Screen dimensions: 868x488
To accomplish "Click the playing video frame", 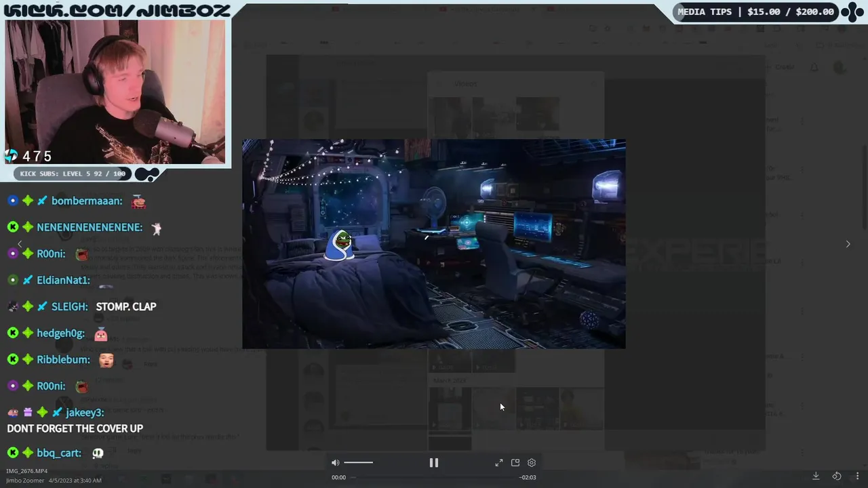I will (x=434, y=244).
